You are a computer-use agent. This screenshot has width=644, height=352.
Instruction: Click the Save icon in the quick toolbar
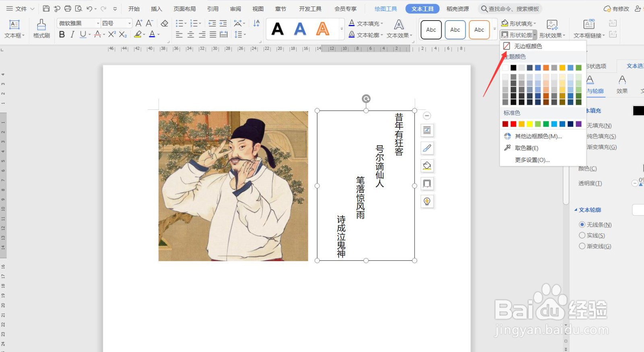click(x=46, y=8)
